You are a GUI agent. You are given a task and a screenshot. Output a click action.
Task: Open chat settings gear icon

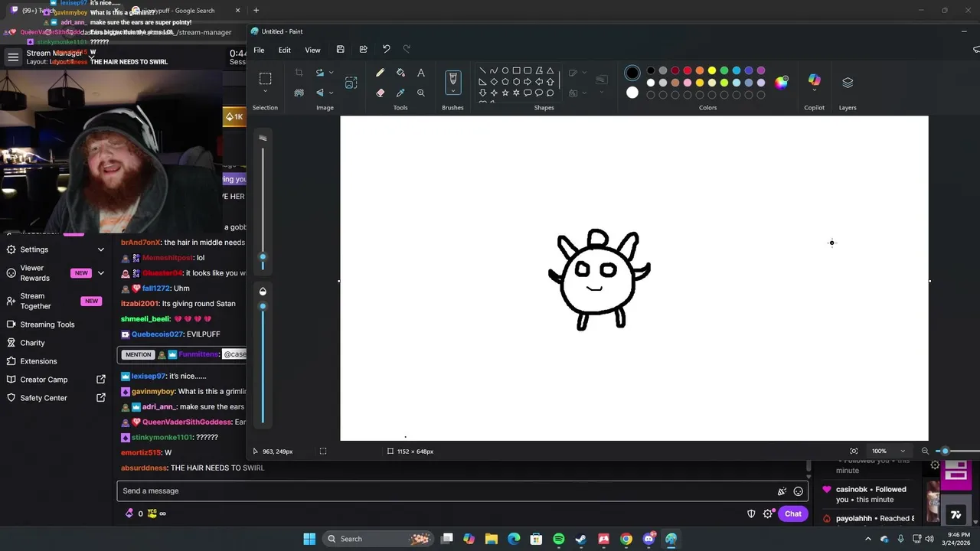[x=768, y=514]
